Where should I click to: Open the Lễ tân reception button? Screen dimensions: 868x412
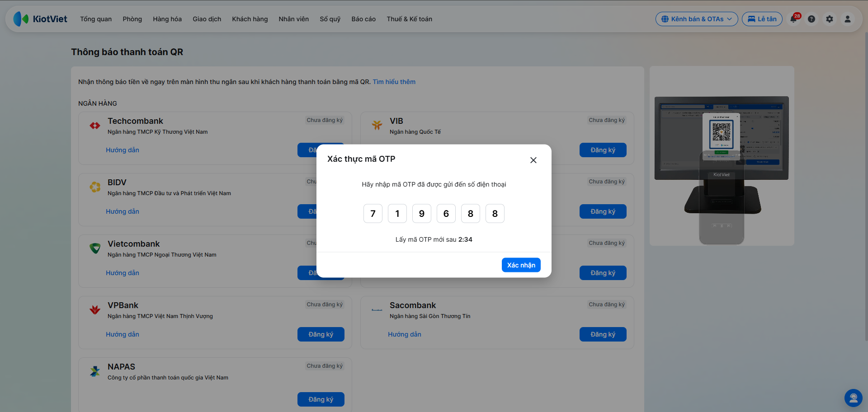click(762, 19)
